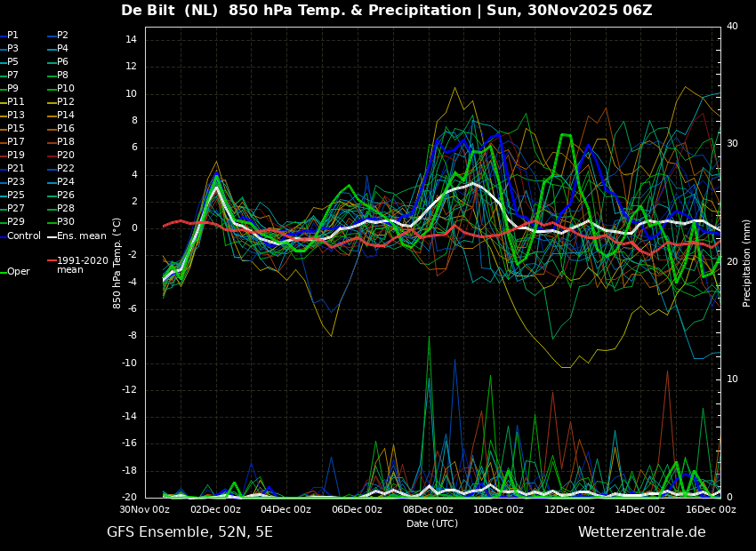Click the Date (UTC) axis title

(432, 523)
